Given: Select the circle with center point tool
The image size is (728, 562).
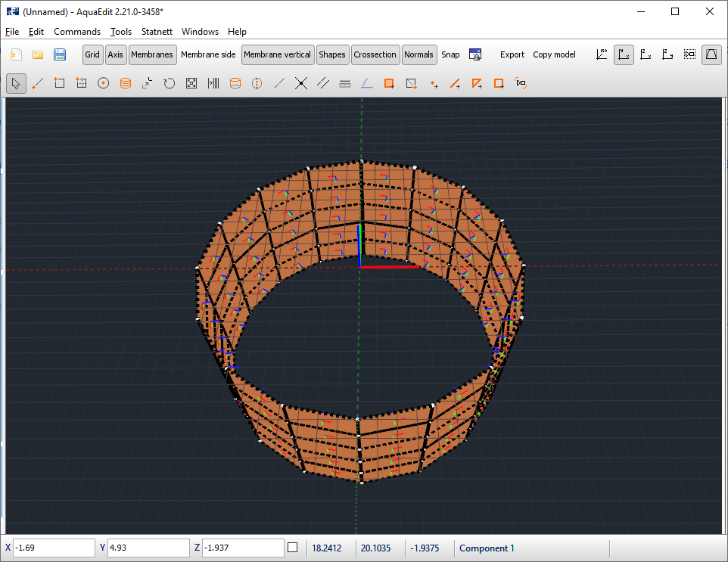Looking at the screenshot, I should tap(103, 83).
